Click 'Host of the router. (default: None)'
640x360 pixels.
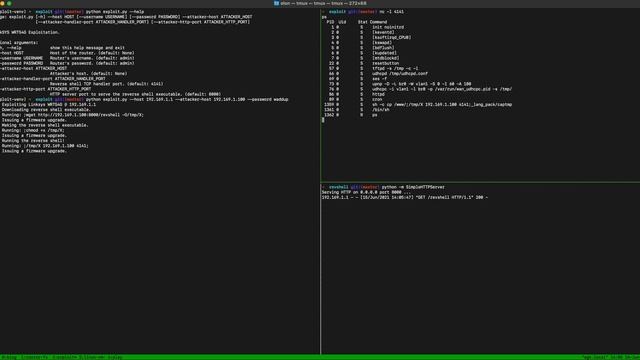[92, 53]
